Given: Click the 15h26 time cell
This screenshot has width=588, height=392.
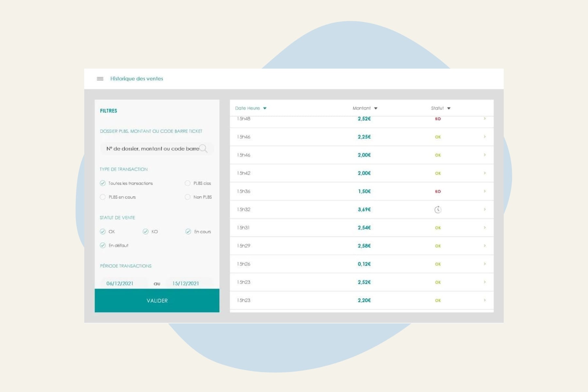Looking at the screenshot, I should point(244,264).
